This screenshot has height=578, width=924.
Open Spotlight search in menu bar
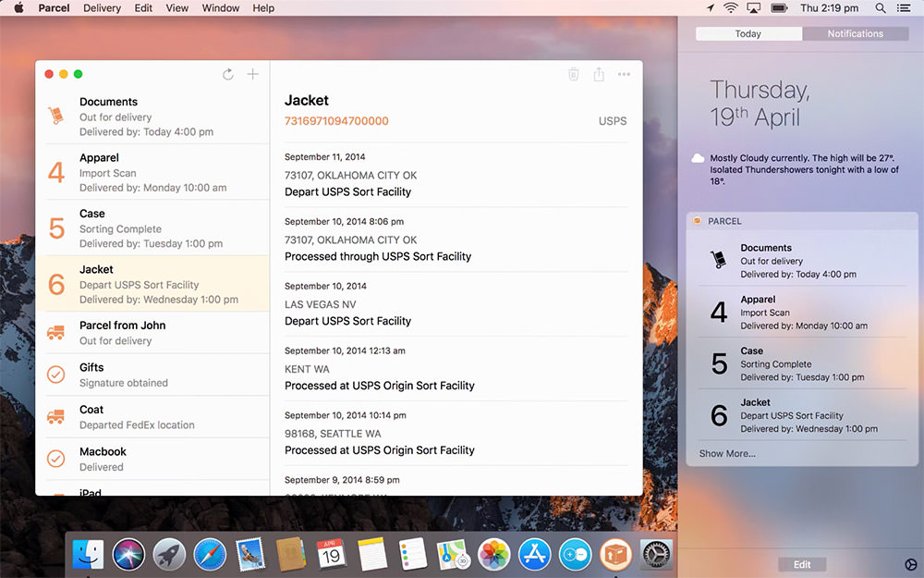[880, 8]
